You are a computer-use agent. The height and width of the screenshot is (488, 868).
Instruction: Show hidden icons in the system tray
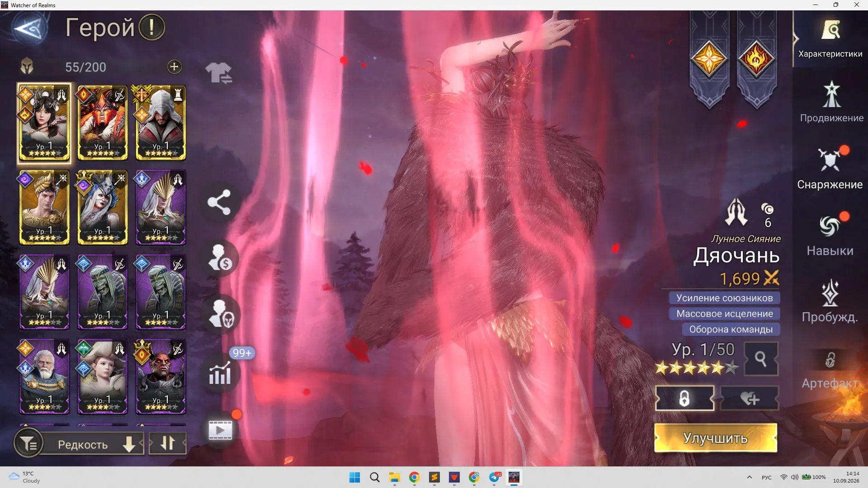(749, 477)
